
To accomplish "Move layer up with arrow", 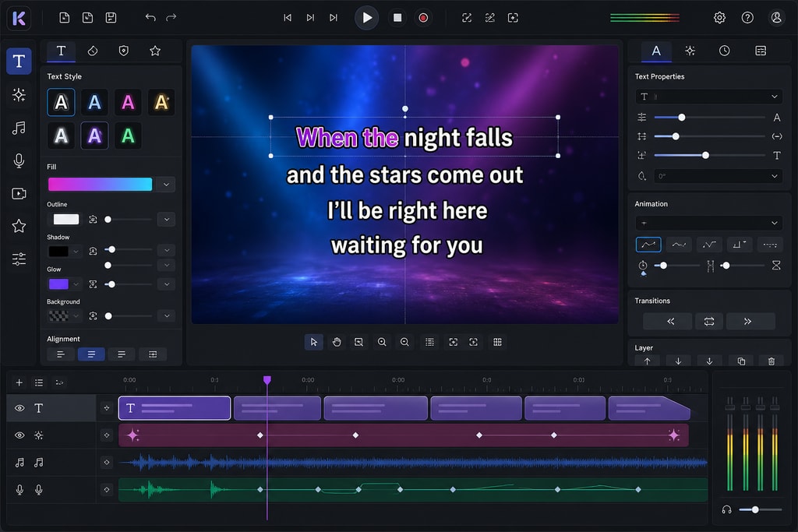I will pos(647,361).
